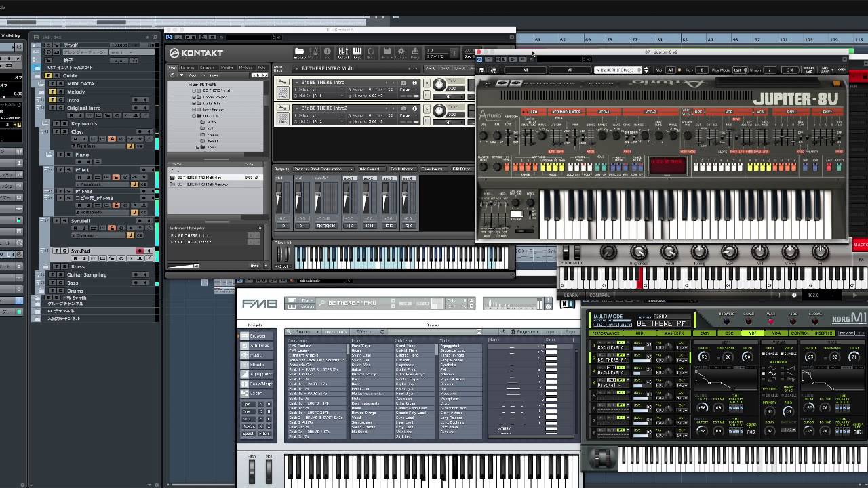Open Presets / Batch Configuration dropdown in Kontakt
Image resolution: width=868 pixels, height=488 pixels.
coord(324,169)
